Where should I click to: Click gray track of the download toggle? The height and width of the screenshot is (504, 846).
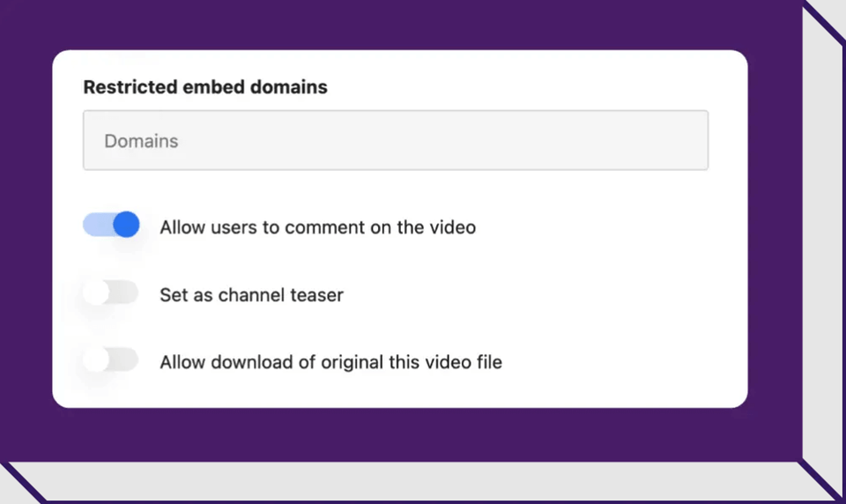pos(124,359)
